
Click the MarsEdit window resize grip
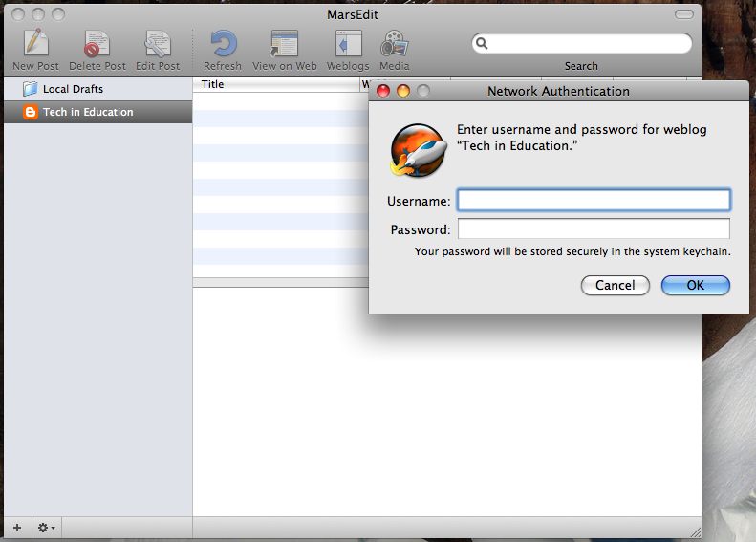695,532
